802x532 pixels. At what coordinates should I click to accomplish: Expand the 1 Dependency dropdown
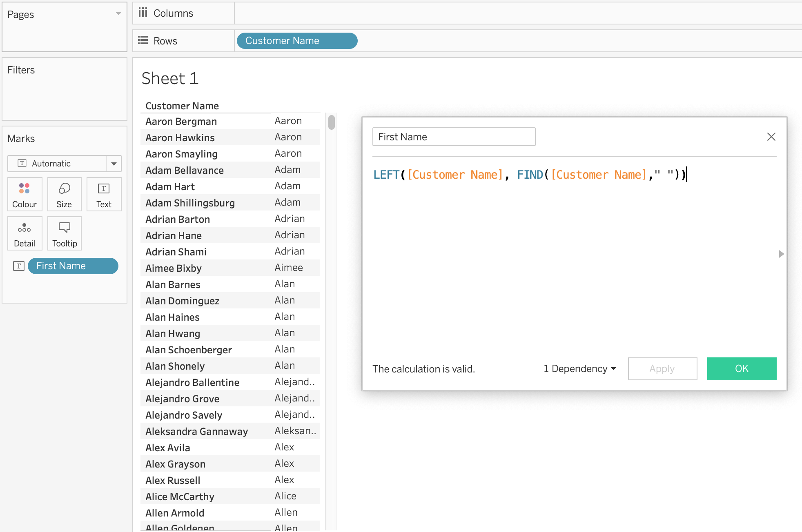pos(579,369)
